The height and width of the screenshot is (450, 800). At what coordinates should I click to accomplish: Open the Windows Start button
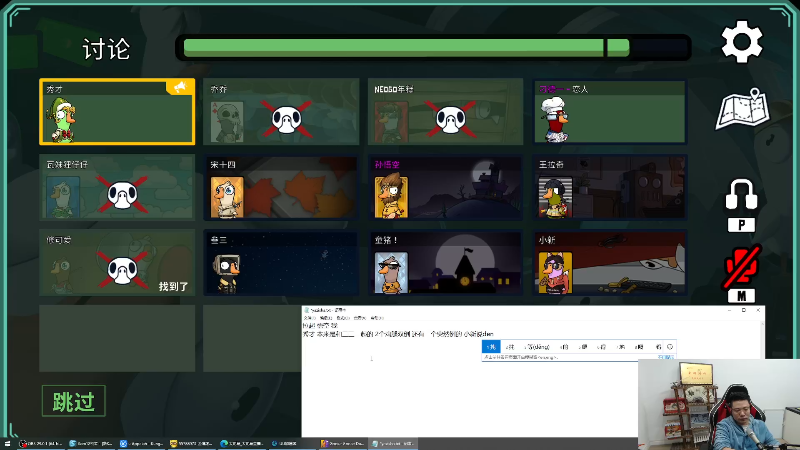pyautogui.click(x=8, y=443)
